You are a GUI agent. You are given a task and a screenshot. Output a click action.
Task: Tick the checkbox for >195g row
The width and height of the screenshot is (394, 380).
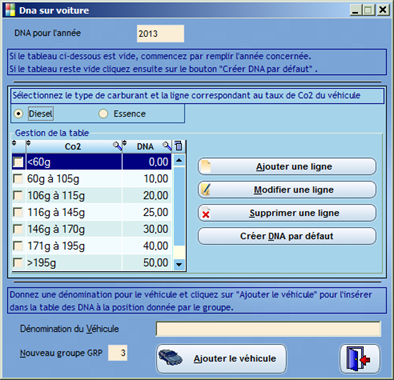[18, 262]
